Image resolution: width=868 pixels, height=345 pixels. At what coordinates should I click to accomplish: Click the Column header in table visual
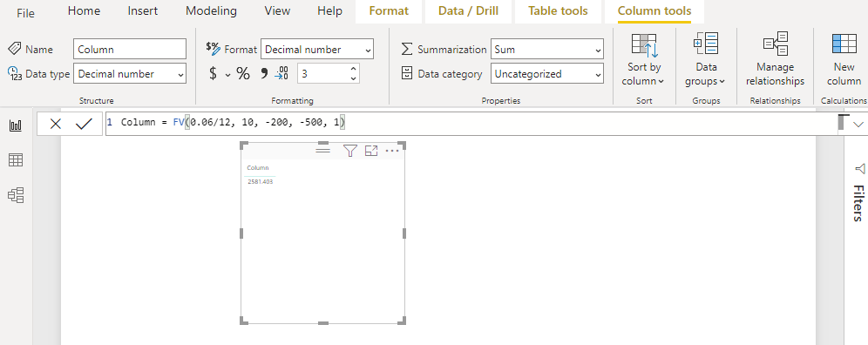click(258, 168)
